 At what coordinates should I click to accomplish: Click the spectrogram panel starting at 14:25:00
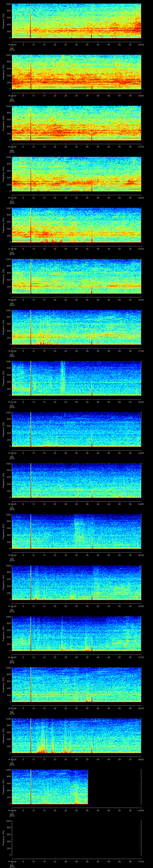(77, 72)
